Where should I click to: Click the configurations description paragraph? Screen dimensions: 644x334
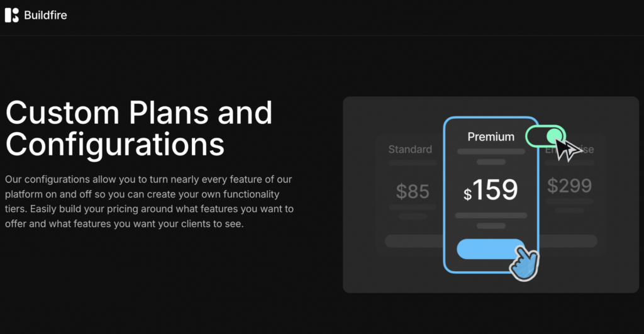coord(149,201)
